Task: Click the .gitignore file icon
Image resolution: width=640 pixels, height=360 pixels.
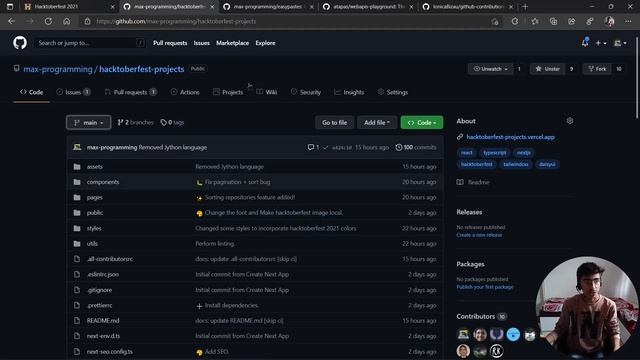Action: click(77, 290)
